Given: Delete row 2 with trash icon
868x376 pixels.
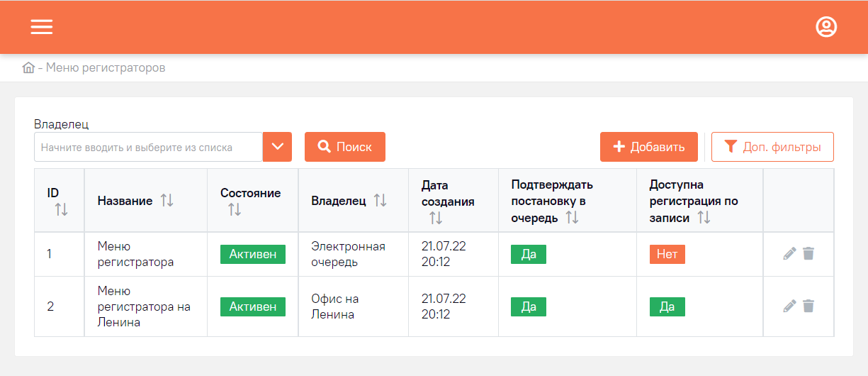Looking at the screenshot, I should point(808,306).
